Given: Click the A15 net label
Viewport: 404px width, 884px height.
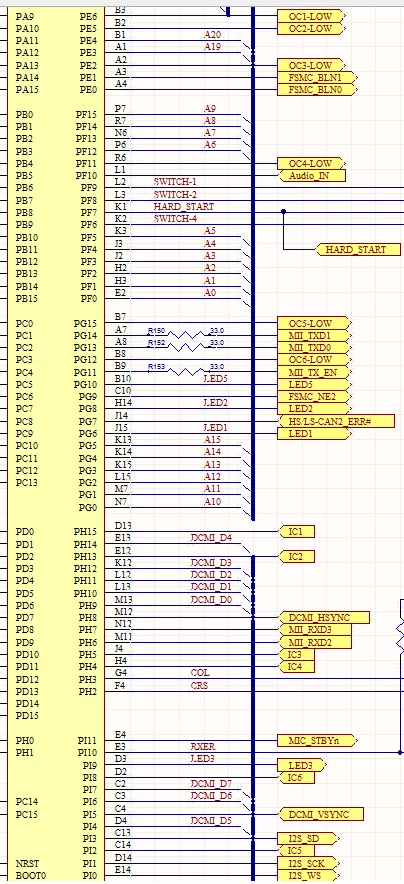Looking at the screenshot, I should click(x=212, y=440).
